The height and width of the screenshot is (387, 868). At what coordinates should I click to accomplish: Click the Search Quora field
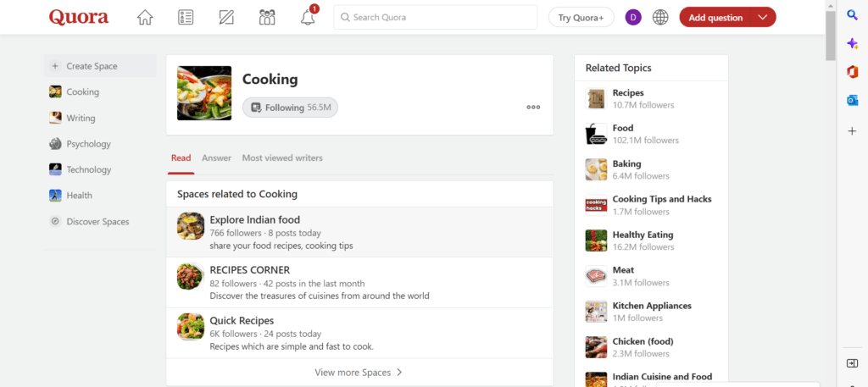pyautogui.click(x=436, y=17)
